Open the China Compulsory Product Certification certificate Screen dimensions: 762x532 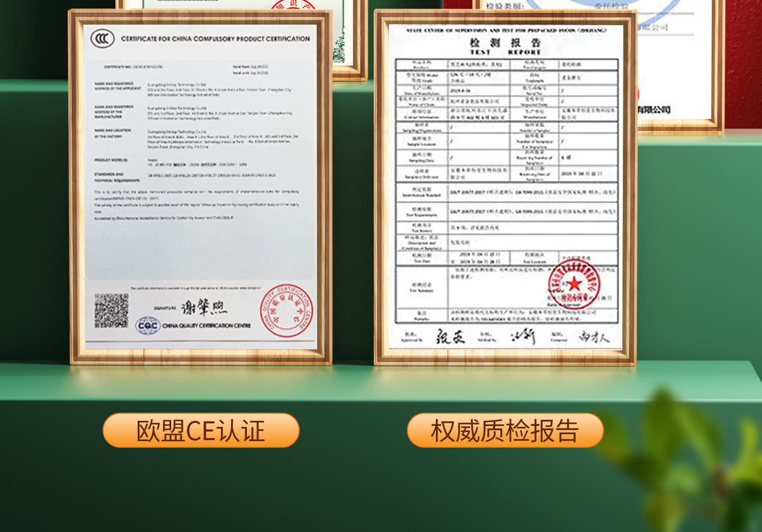201,187
